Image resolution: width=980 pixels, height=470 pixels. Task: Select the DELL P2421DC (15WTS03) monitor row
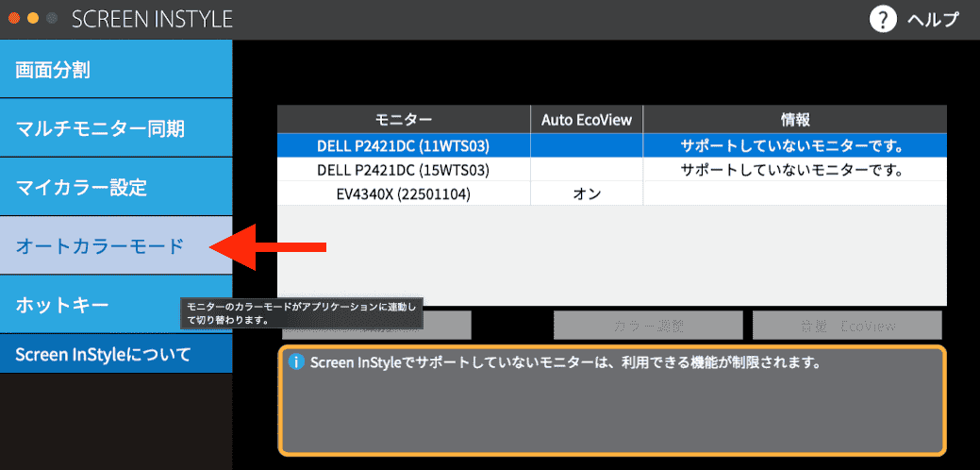pyautogui.click(x=612, y=169)
